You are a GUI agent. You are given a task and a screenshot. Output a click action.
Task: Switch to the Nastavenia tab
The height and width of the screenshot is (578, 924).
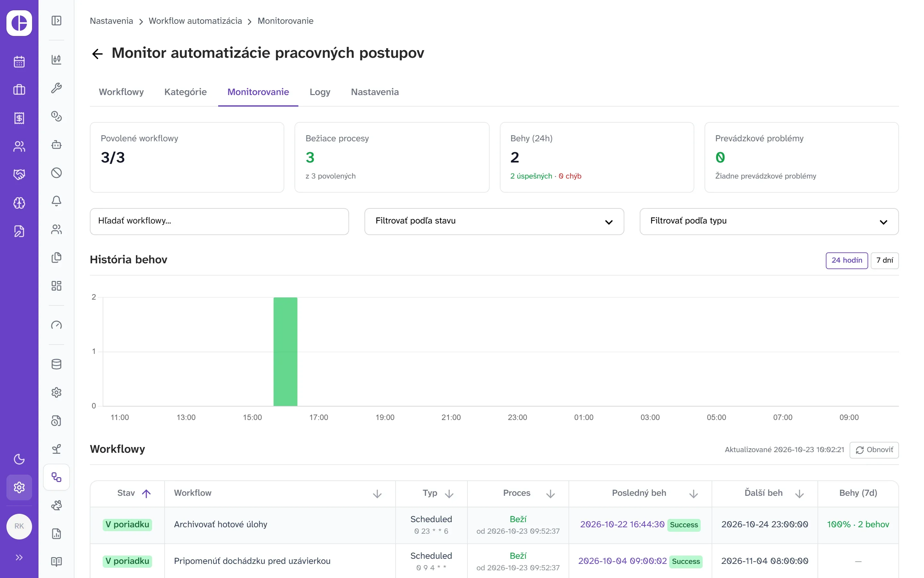374,92
